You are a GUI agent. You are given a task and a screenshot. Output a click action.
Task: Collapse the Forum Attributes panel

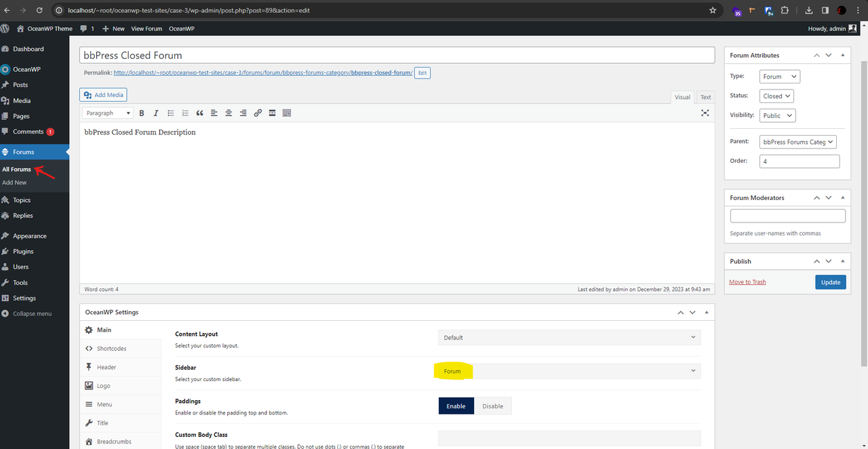click(843, 56)
